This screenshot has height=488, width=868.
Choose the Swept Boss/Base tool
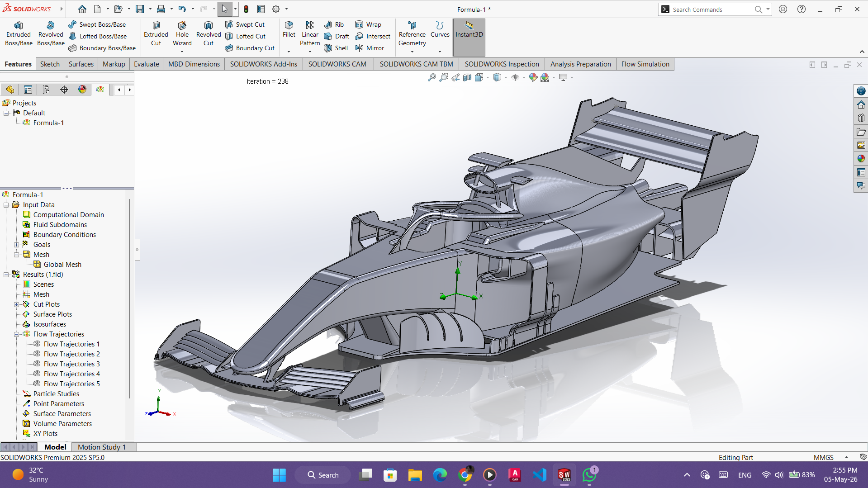(97, 24)
